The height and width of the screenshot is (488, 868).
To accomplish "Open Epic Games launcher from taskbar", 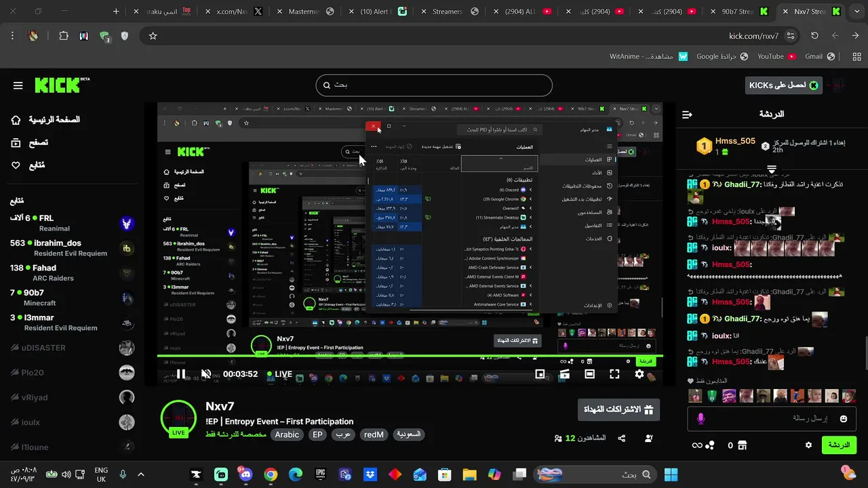I will click(320, 474).
